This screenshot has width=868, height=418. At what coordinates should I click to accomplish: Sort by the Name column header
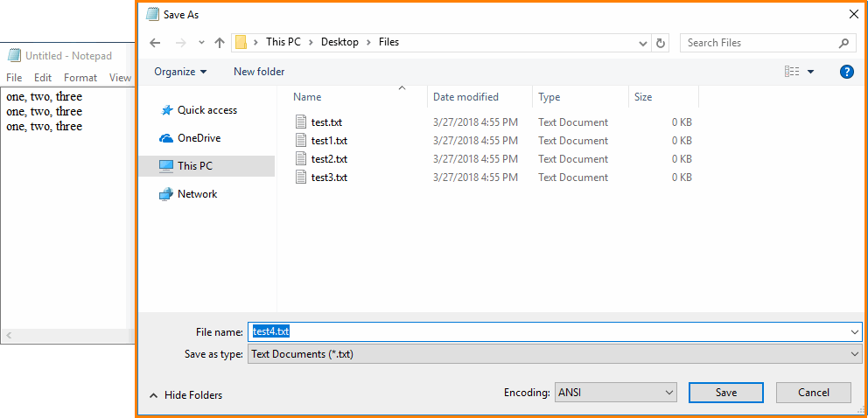click(307, 97)
